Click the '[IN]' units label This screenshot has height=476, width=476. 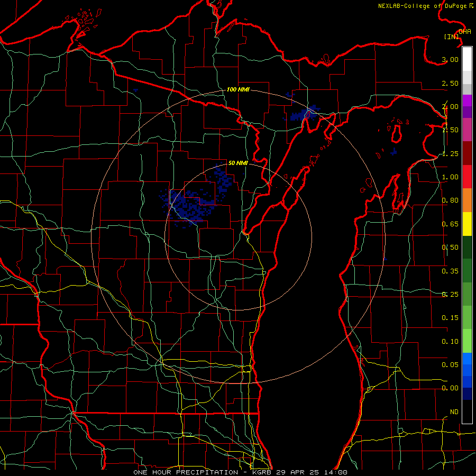pyautogui.click(x=452, y=36)
